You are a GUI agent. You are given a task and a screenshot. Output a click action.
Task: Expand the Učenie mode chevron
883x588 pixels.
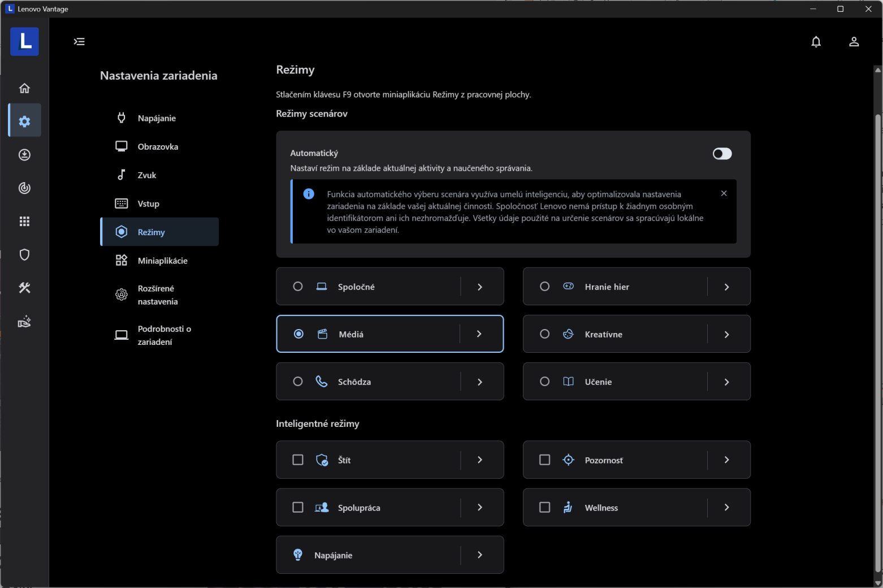click(x=726, y=382)
